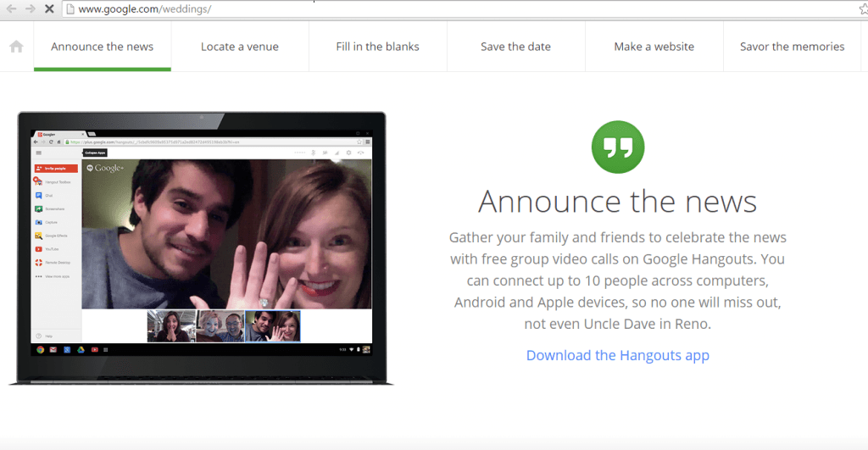868x450 pixels.
Task: Go to the weddings home icon
Action: [17, 47]
